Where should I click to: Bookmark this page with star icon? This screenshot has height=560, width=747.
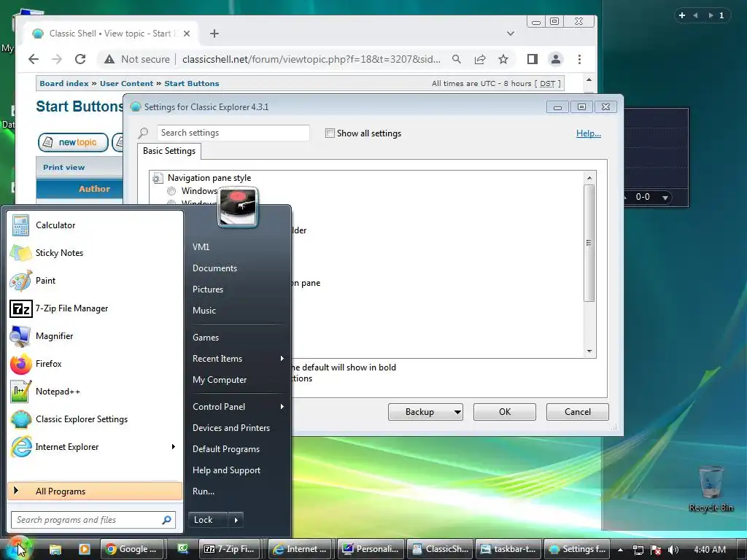(503, 59)
